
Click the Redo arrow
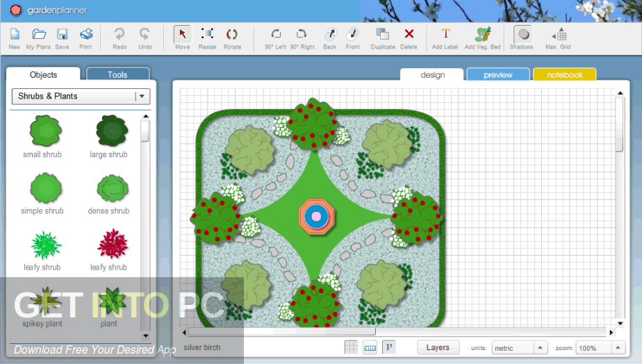coord(120,35)
